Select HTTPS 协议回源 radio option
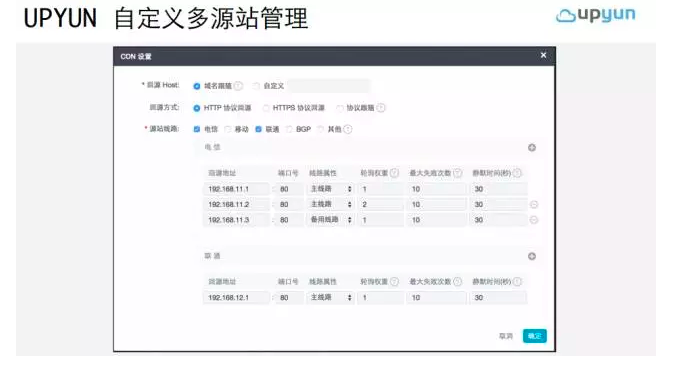Image resolution: width=673 pixels, height=374 pixels. 266,108
